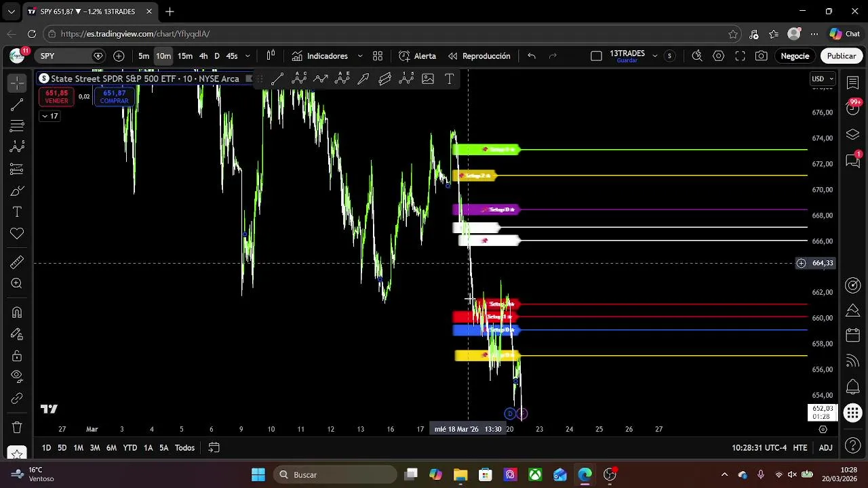
Task: Click the Alerta button
Action: tap(417, 56)
